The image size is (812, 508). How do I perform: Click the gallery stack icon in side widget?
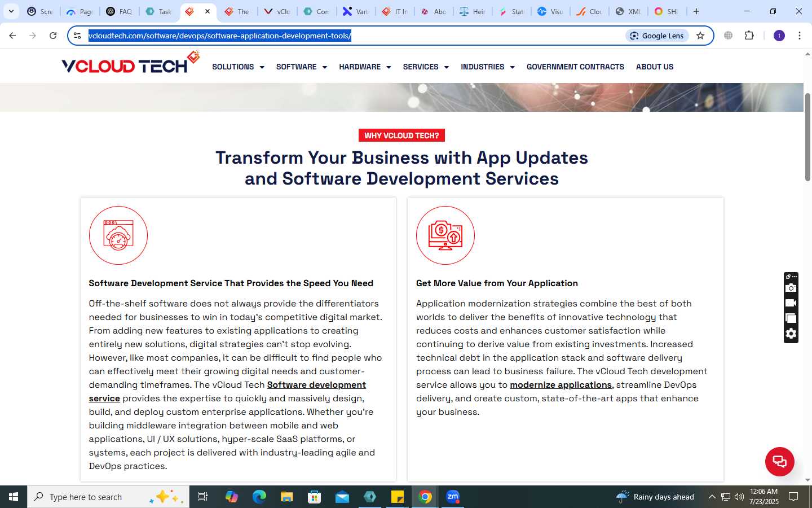[791, 318]
